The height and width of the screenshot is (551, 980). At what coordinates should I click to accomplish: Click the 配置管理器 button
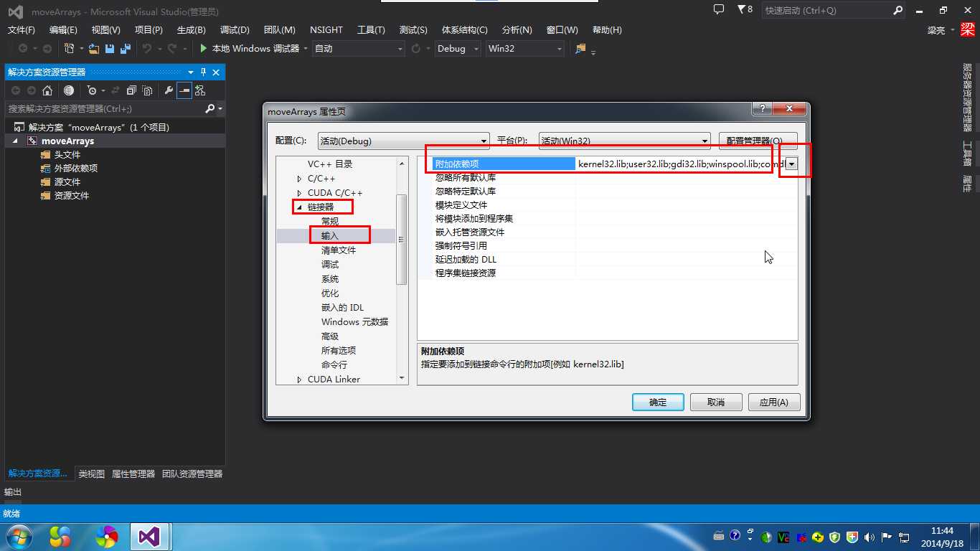[x=758, y=141]
